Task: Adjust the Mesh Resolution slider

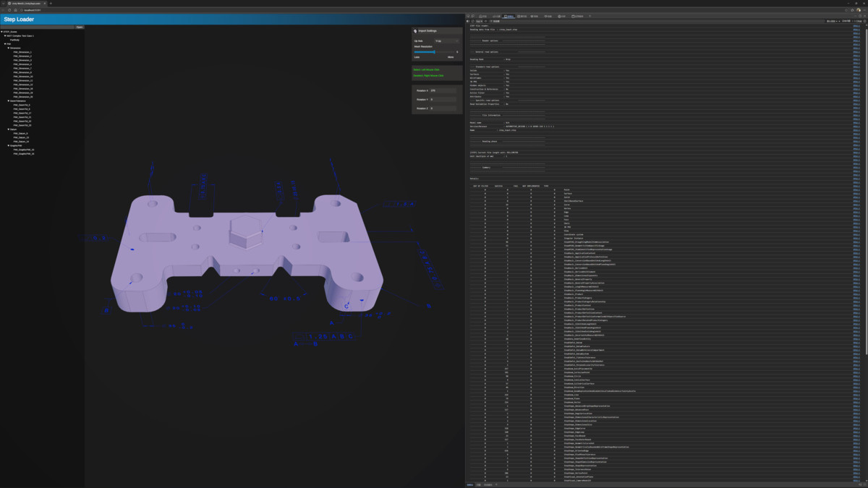Action: (434, 52)
